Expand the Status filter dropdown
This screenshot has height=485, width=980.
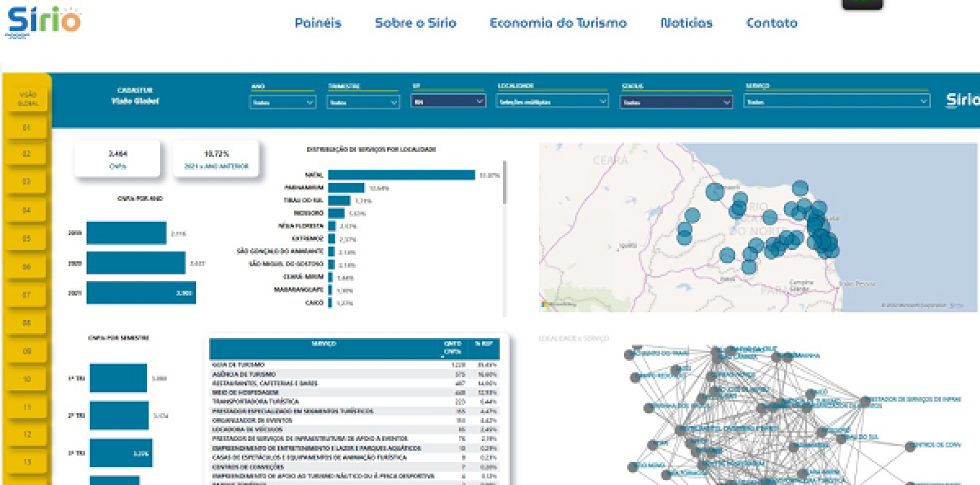point(676,102)
